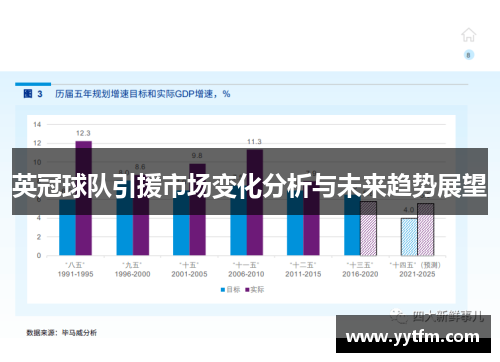Click the 2011-2015 axis label
The width and height of the screenshot is (500, 362).
[x=303, y=274]
